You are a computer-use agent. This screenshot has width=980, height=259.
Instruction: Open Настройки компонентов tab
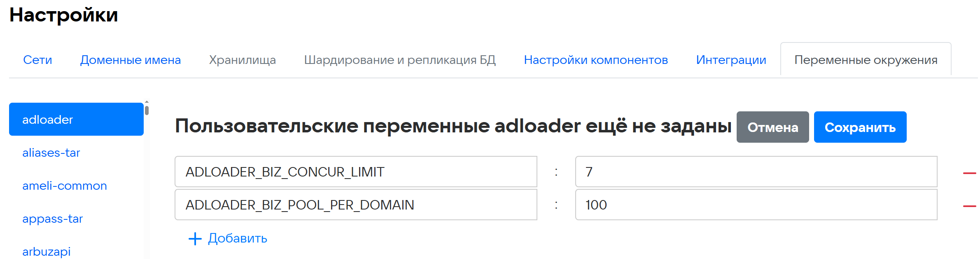pos(596,60)
